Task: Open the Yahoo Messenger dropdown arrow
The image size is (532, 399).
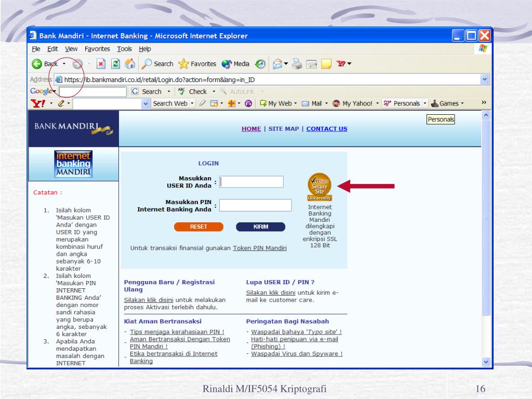Action: (350, 64)
